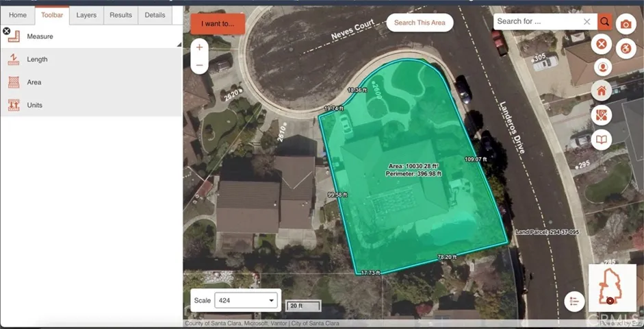
Task: Select the Area measurement tool
Action: [x=91, y=82]
